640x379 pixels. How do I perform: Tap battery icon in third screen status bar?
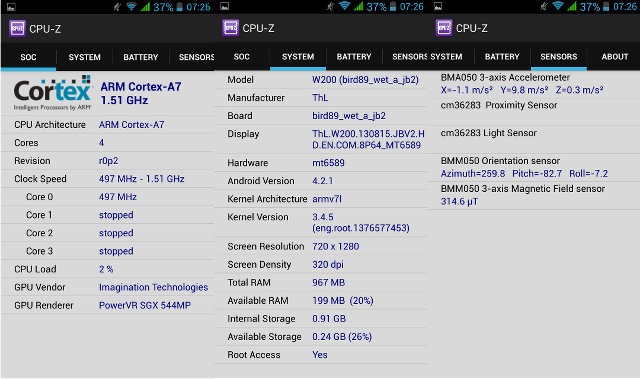point(607,7)
